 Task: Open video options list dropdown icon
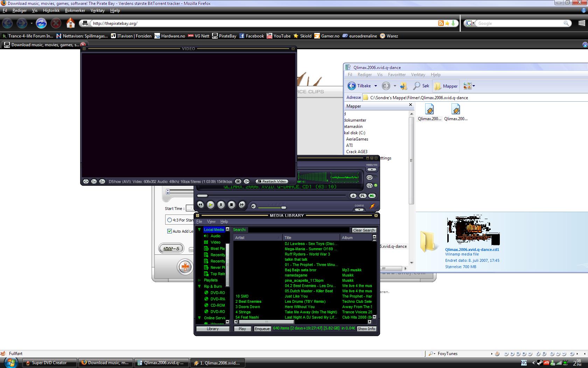pos(247,181)
